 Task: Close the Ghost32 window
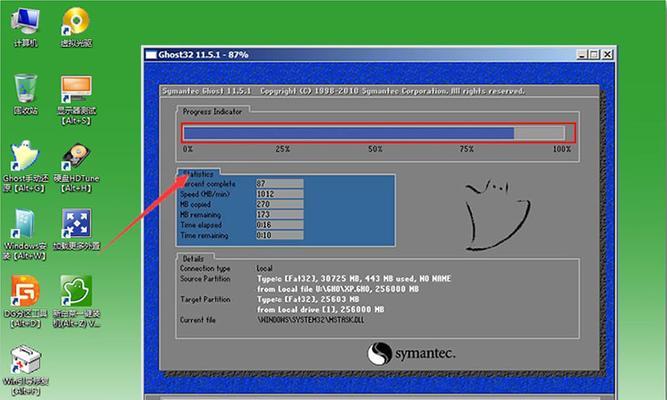click(607, 54)
